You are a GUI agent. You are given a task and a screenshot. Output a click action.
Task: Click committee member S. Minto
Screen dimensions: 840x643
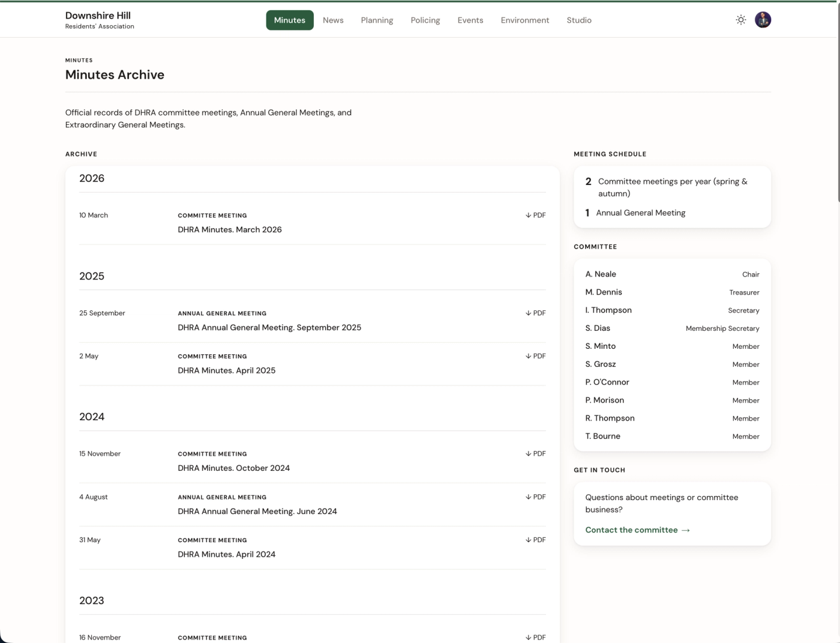(x=601, y=346)
